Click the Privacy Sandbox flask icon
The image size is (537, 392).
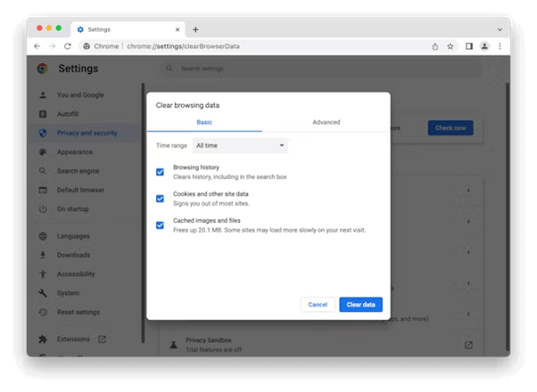174,345
